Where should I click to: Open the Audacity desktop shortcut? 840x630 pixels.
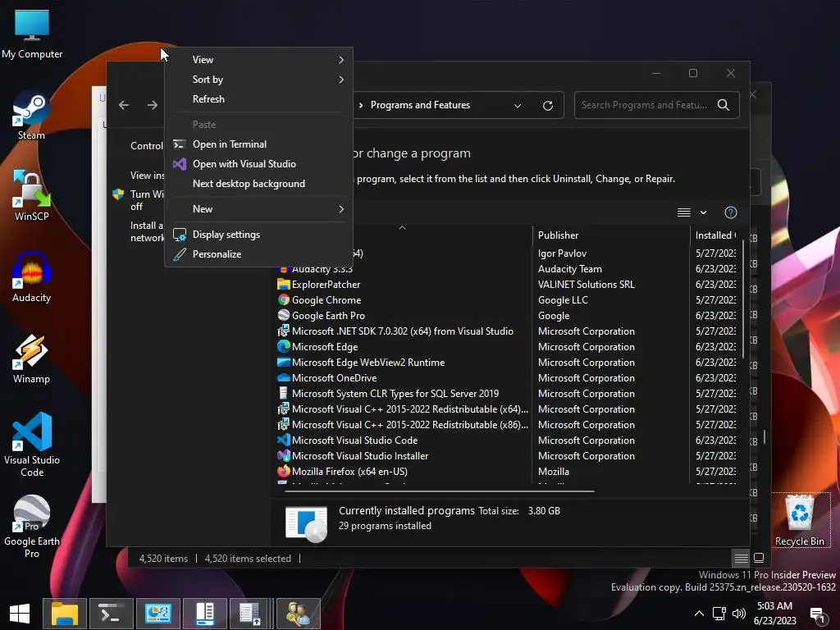pyautogui.click(x=32, y=277)
